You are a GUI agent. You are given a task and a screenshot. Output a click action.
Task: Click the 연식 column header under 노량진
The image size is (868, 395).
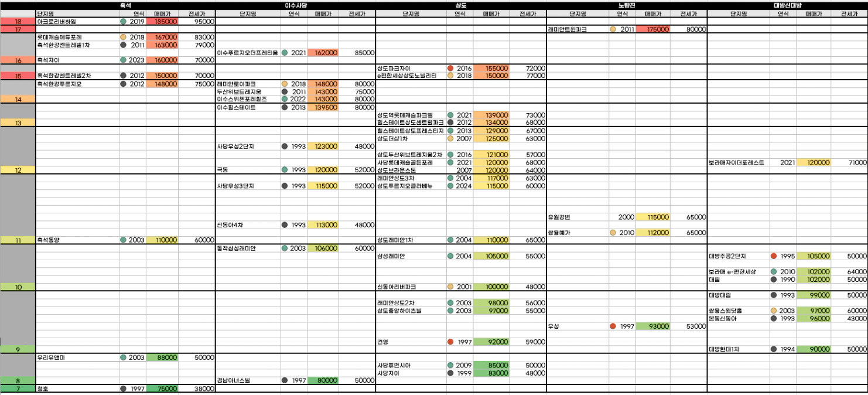pyautogui.click(x=622, y=13)
